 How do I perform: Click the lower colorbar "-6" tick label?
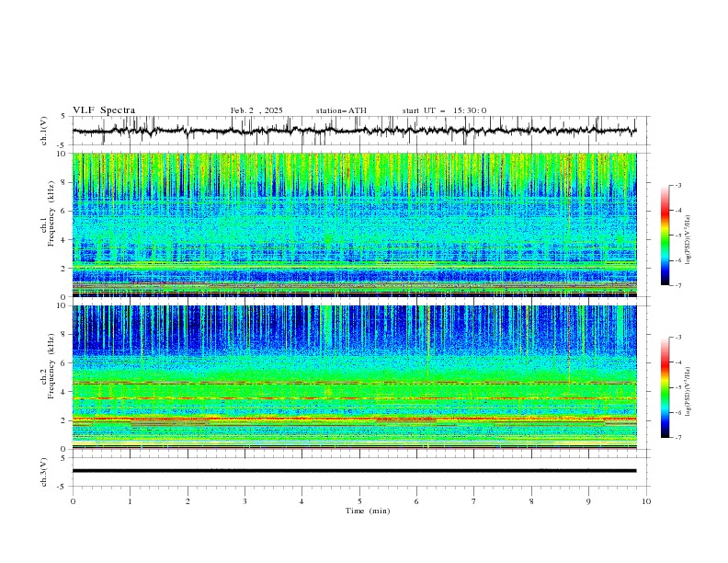click(x=678, y=412)
